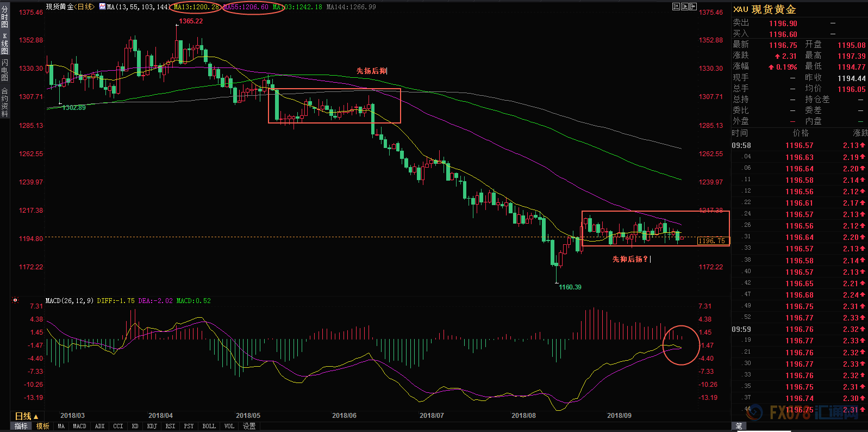Screen dimensions: 868x432
Task: Click the 2018/09 date on time axis
Action: (x=619, y=416)
